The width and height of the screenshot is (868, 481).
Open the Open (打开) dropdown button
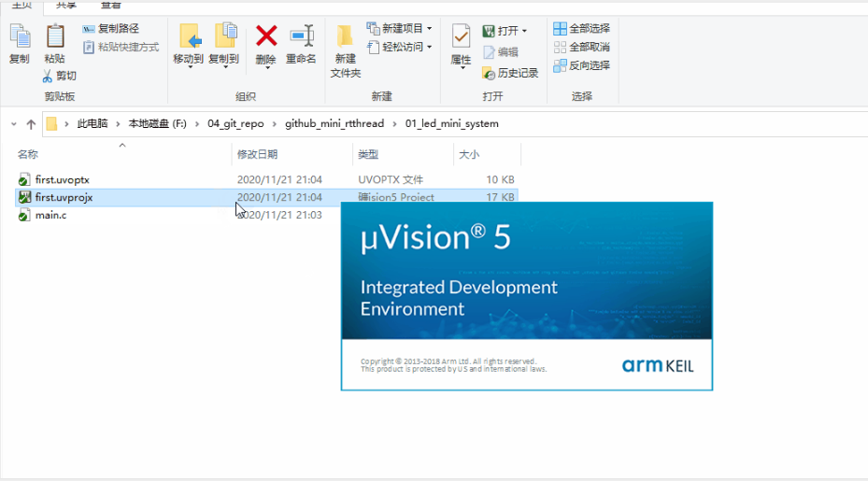[505, 31]
